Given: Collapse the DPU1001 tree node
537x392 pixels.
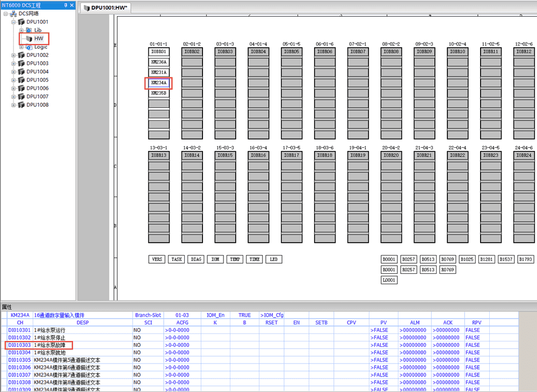Looking at the screenshot, I should pyautogui.click(x=14, y=22).
